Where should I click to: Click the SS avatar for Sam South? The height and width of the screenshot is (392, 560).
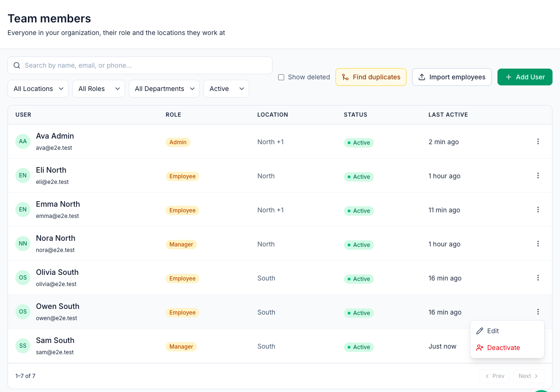[x=23, y=346]
